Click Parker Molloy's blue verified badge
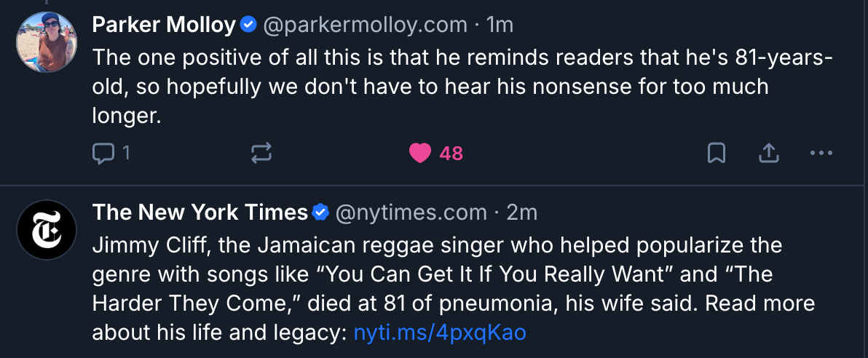Viewport: 868px width, 358px height. point(249,25)
